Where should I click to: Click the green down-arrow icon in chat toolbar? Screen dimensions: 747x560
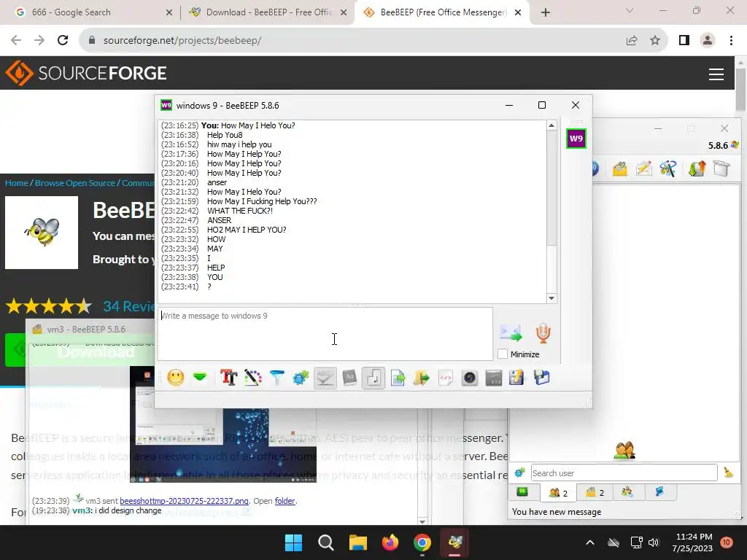(200, 378)
